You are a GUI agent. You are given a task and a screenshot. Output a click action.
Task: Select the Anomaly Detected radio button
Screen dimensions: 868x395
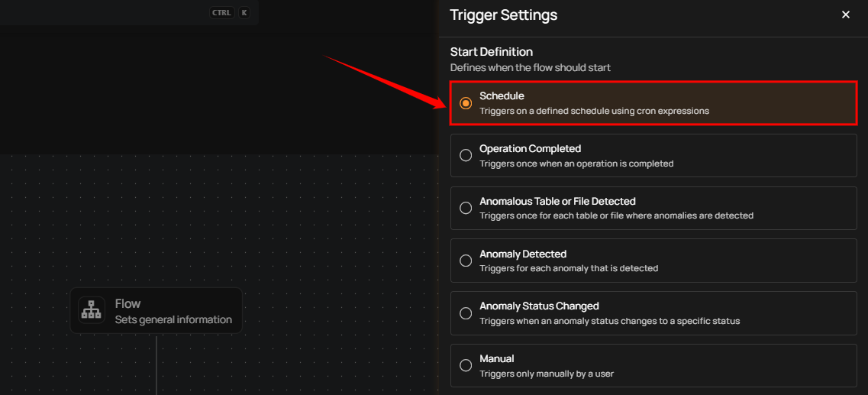coord(466,261)
